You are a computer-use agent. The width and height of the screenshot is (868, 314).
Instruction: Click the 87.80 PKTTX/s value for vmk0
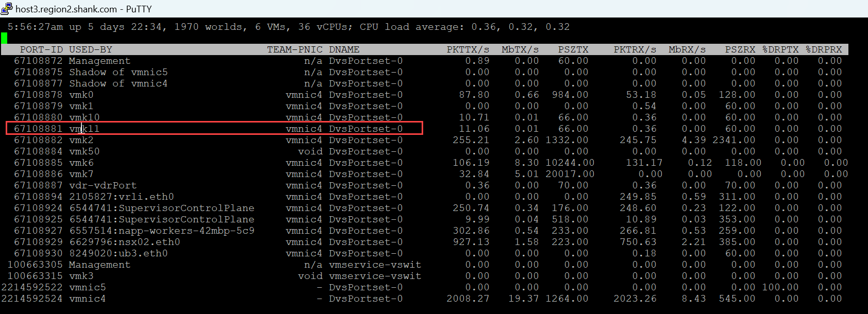pyautogui.click(x=474, y=95)
